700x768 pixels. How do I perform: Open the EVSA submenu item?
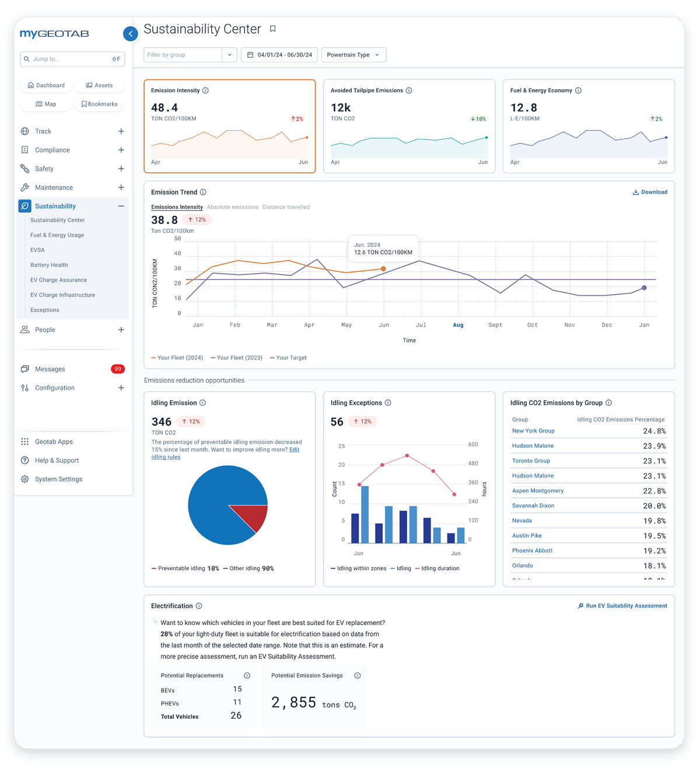click(x=37, y=250)
